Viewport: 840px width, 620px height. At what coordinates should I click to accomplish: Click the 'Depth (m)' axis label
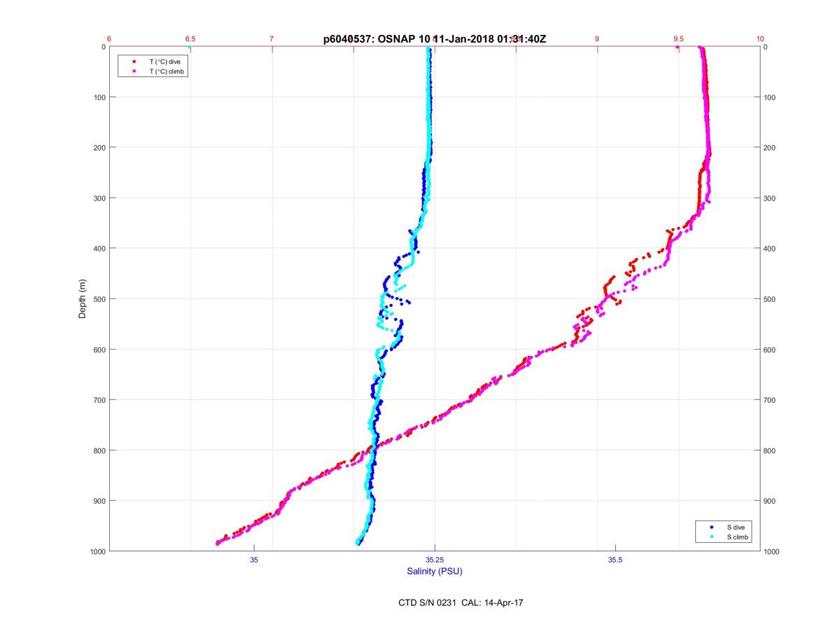[82, 299]
